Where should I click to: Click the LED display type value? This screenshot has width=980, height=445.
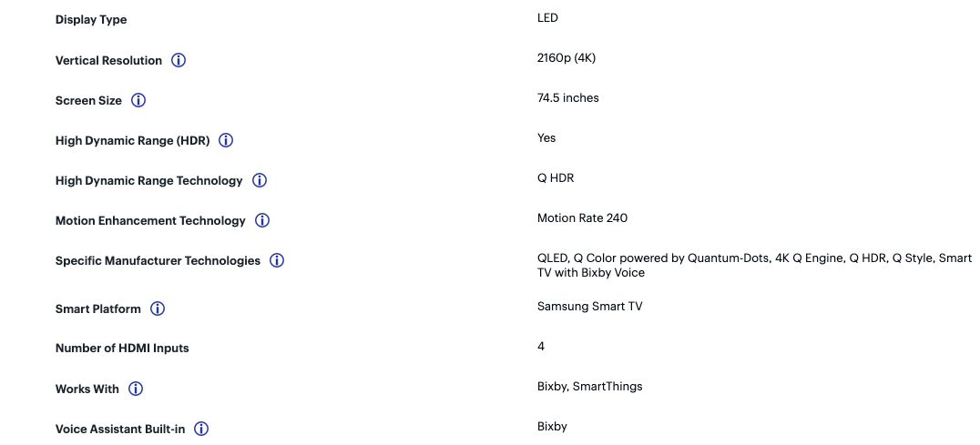coord(547,18)
